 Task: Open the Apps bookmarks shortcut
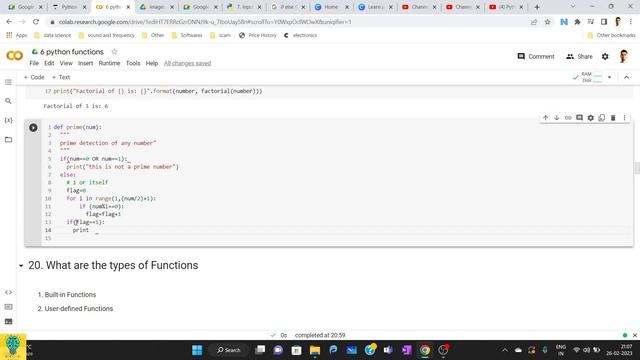[x=17, y=36]
